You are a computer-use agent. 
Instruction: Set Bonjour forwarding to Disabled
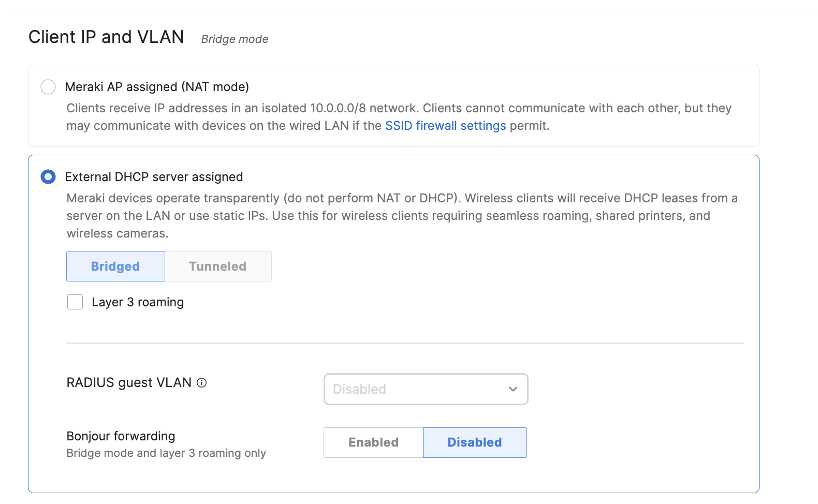click(475, 442)
